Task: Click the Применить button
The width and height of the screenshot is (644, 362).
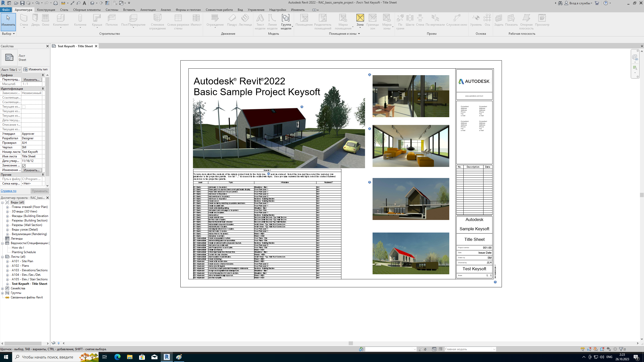Action: 39,191
